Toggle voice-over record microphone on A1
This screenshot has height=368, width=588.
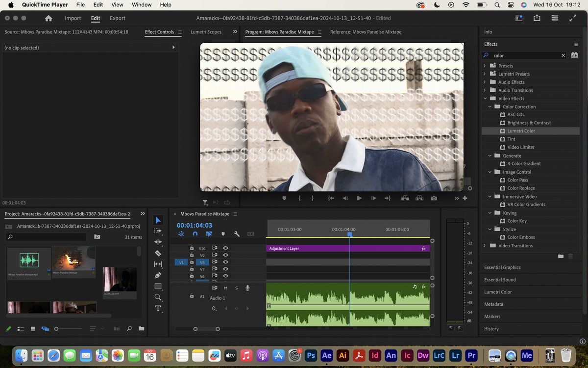(x=247, y=288)
